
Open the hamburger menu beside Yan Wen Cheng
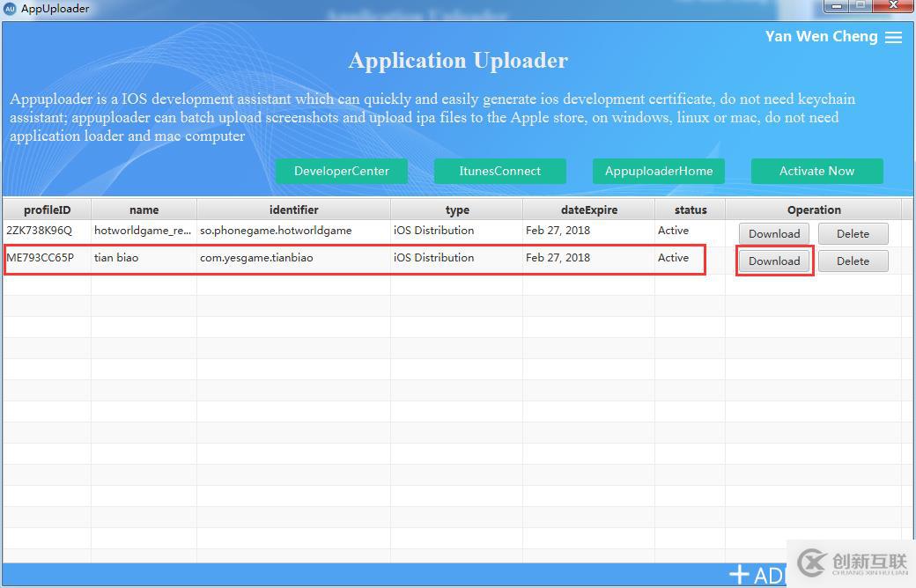tap(893, 37)
